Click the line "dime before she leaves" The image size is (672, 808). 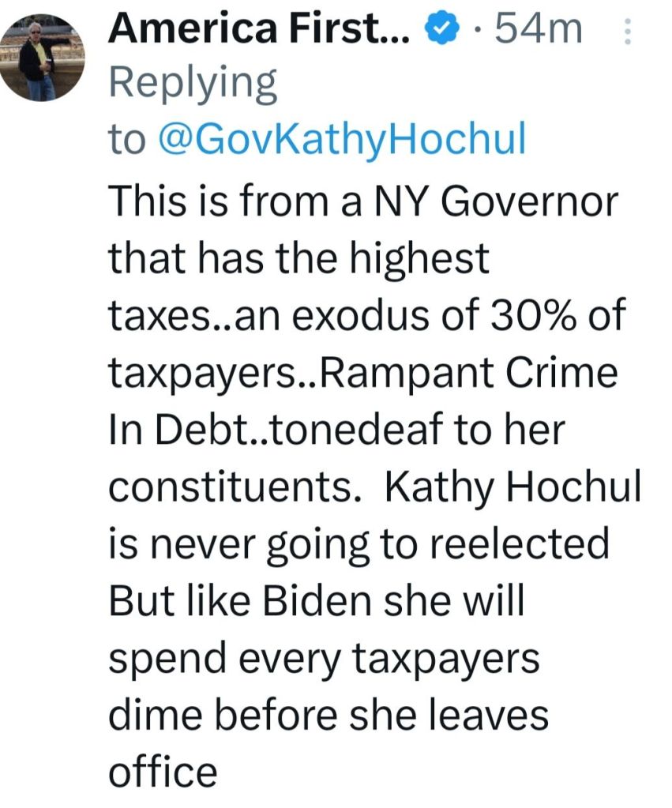[328, 713]
